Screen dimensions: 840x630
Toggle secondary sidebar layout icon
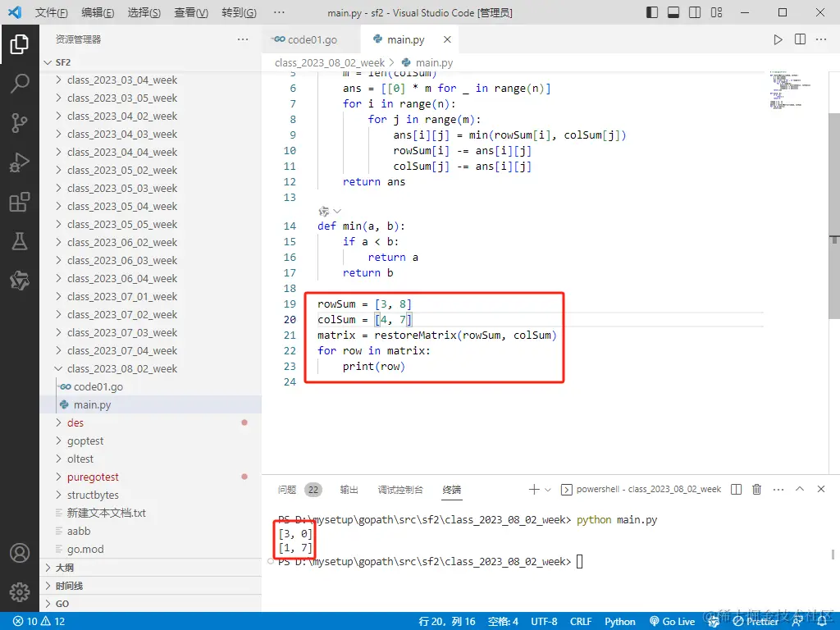point(695,12)
